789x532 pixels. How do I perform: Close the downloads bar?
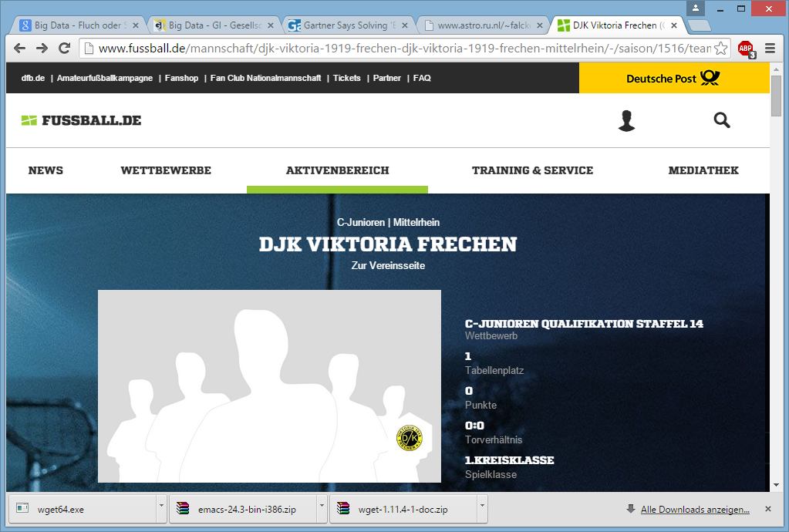[x=767, y=510]
